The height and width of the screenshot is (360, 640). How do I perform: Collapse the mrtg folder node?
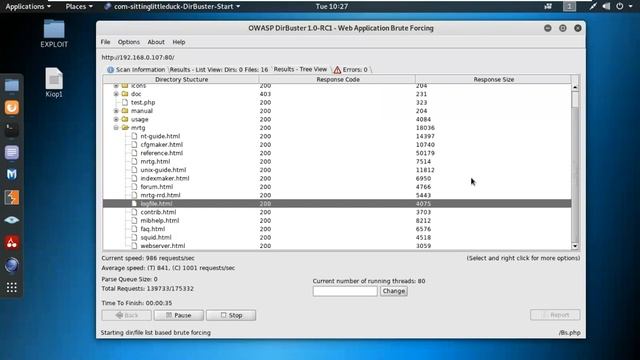[116, 128]
